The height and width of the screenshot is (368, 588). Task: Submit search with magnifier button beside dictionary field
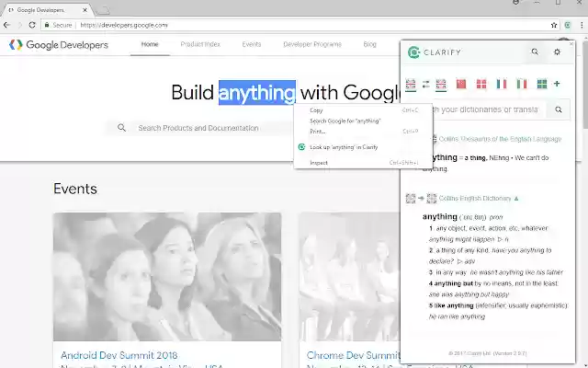coord(559,109)
